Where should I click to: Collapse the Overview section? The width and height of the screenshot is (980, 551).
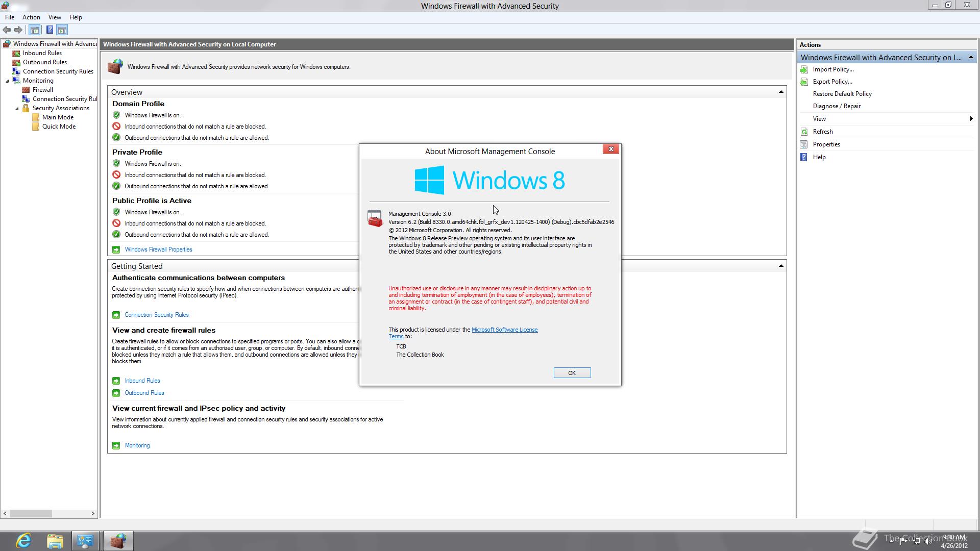point(780,92)
